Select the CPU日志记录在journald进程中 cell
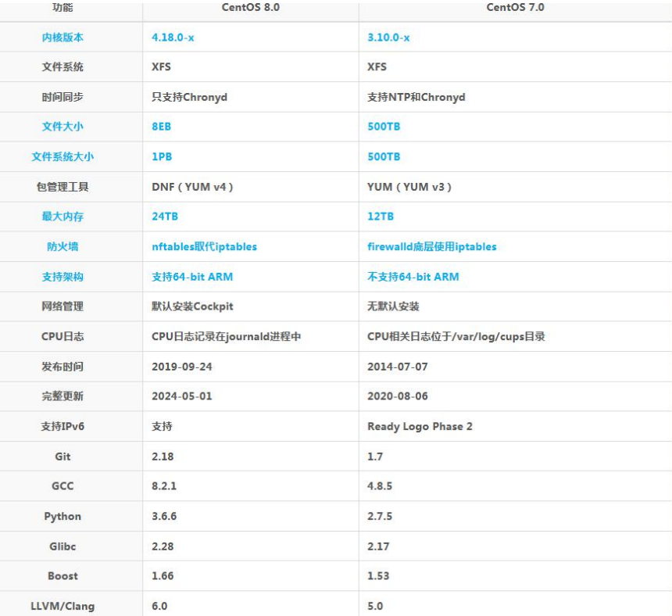672x616 pixels. point(227,336)
